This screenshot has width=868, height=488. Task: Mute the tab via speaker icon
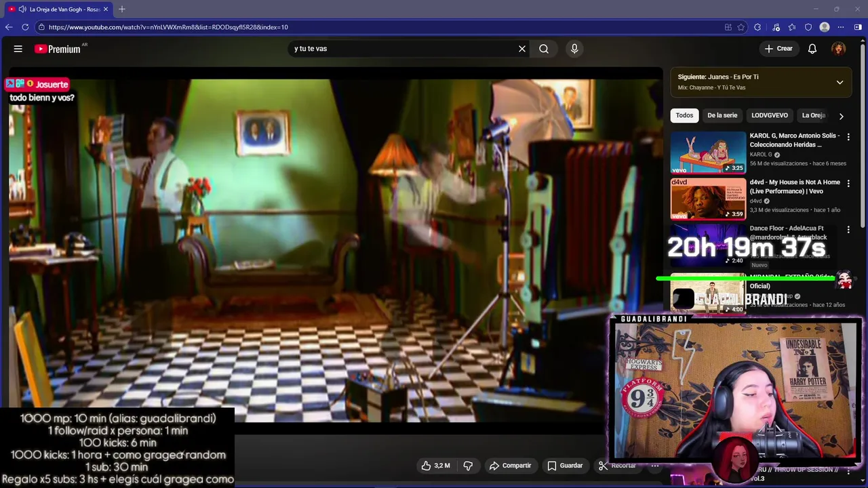pos(22,9)
